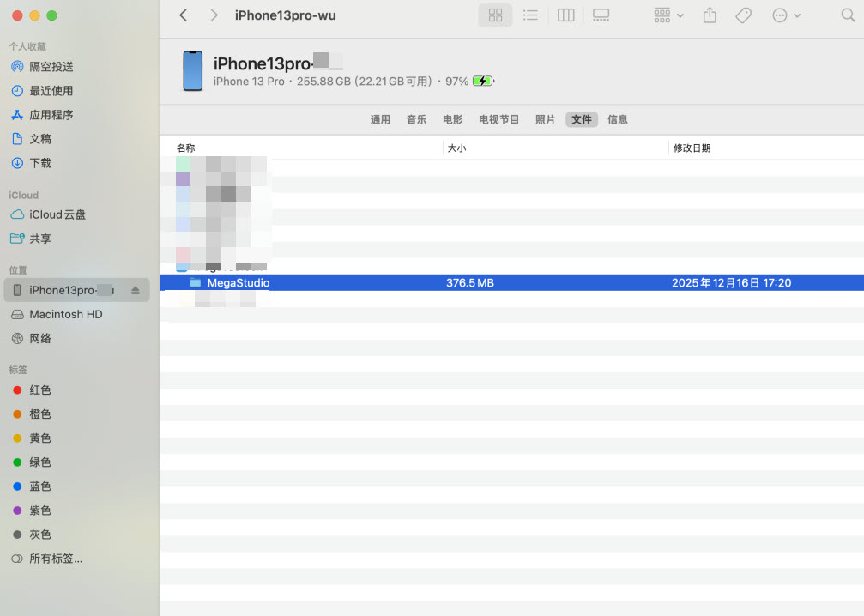Viewport: 864px width, 616px height.
Task: Select the 蓝色 color tag swatch
Action: click(19, 486)
